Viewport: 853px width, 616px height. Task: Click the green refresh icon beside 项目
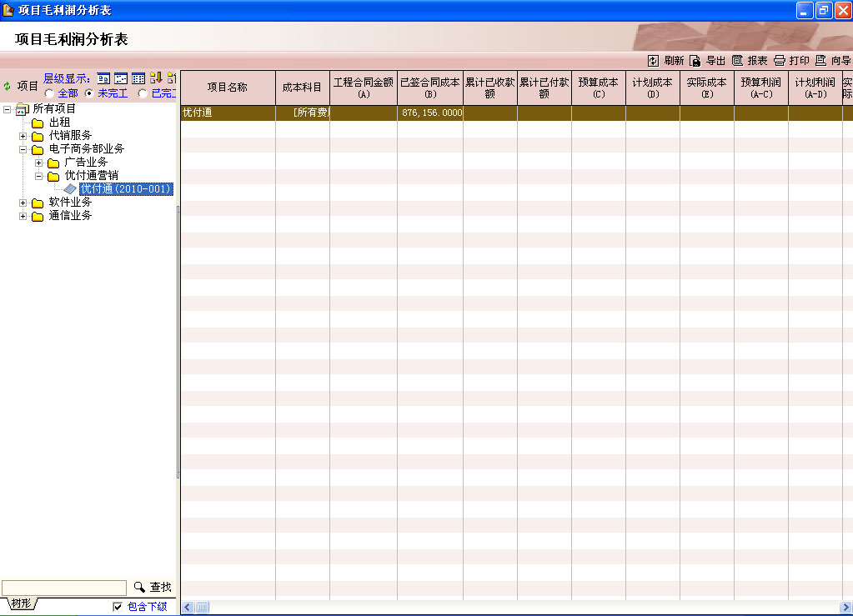[8, 86]
